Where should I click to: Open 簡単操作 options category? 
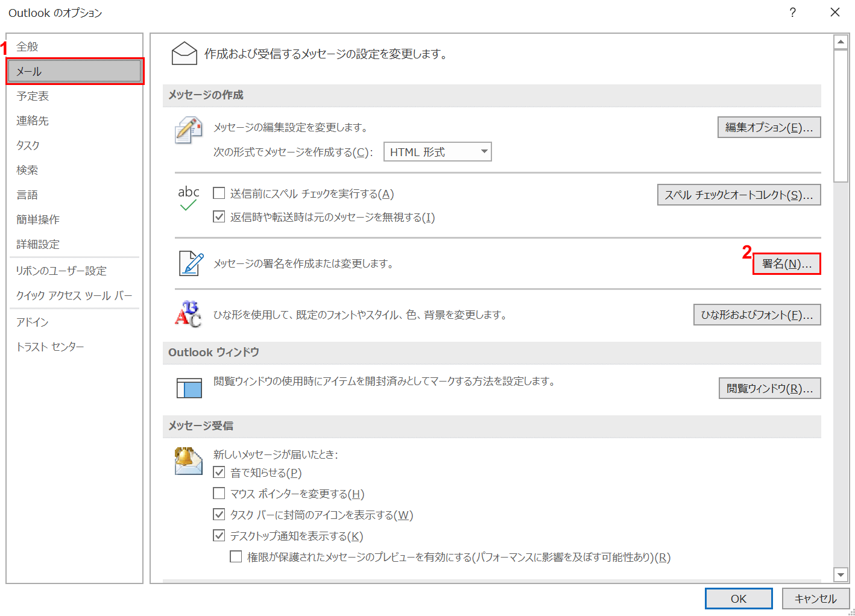click(x=75, y=219)
